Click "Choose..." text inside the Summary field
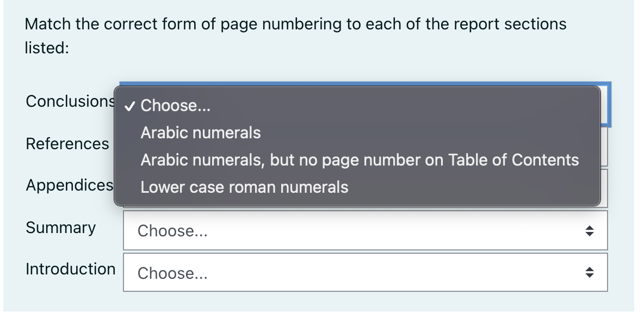Screen dimensions: 644x318 click(x=172, y=231)
